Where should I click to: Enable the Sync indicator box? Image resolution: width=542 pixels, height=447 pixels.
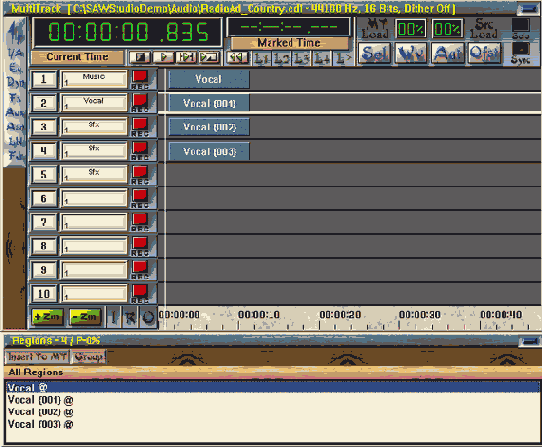pos(520,49)
